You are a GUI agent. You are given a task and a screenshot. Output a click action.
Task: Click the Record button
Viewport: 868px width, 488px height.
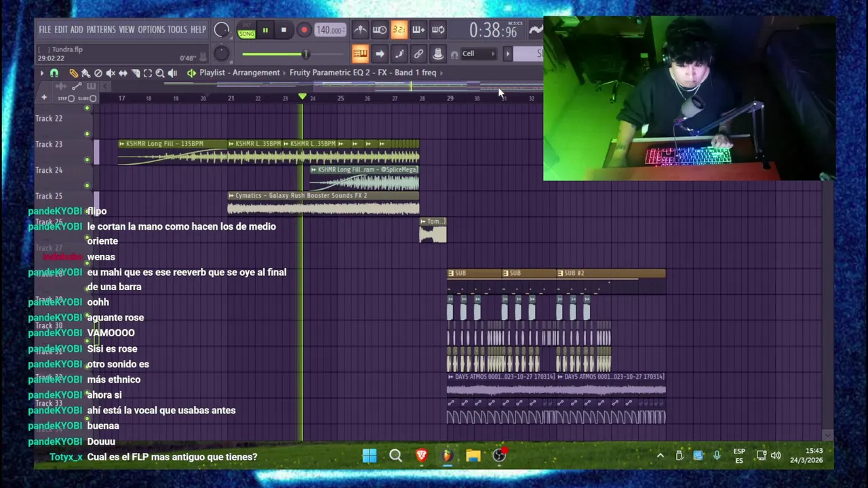pyautogui.click(x=304, y=30)
